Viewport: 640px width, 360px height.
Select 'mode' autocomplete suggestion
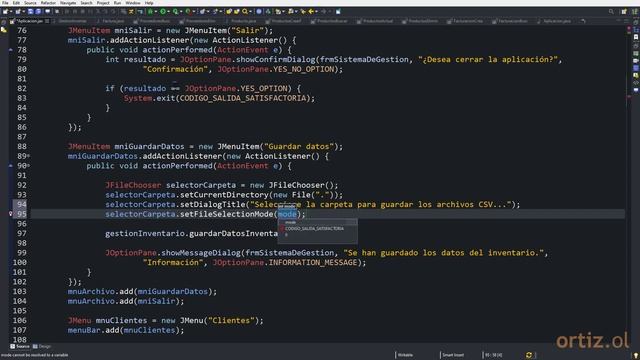318,222
